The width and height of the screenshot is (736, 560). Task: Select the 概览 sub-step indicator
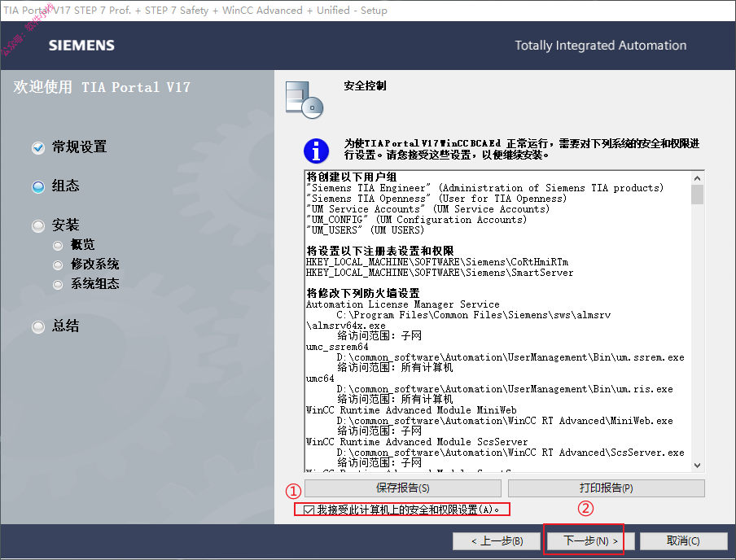(58, 245)
